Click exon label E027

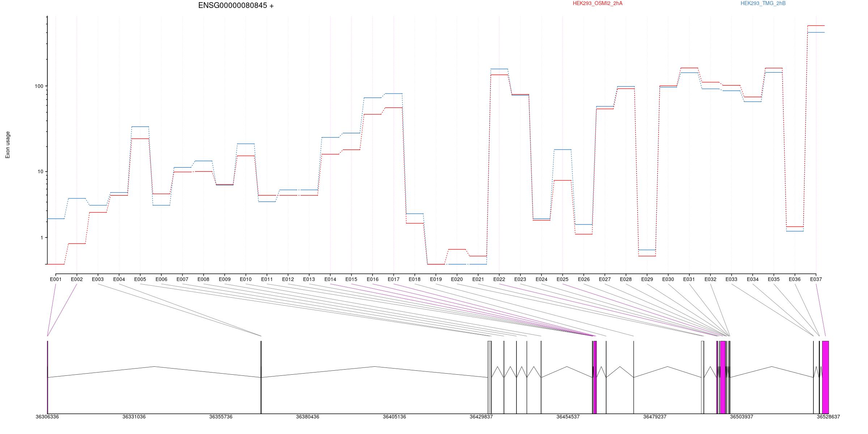pos(605,279)
